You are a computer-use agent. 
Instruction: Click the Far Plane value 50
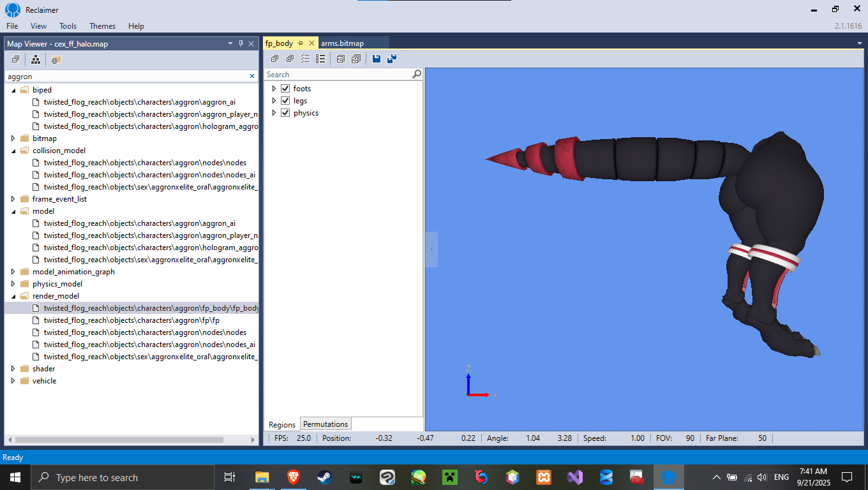[762, 438]
